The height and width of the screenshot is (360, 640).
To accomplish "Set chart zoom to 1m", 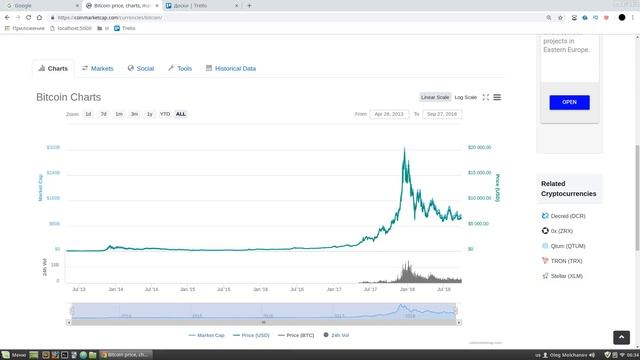I will [119, 114].
